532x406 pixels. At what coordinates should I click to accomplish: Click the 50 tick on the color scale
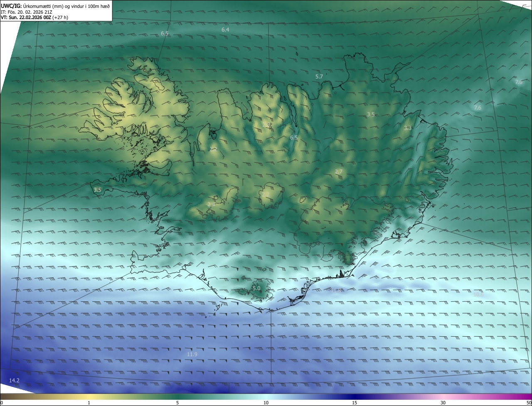529,403
